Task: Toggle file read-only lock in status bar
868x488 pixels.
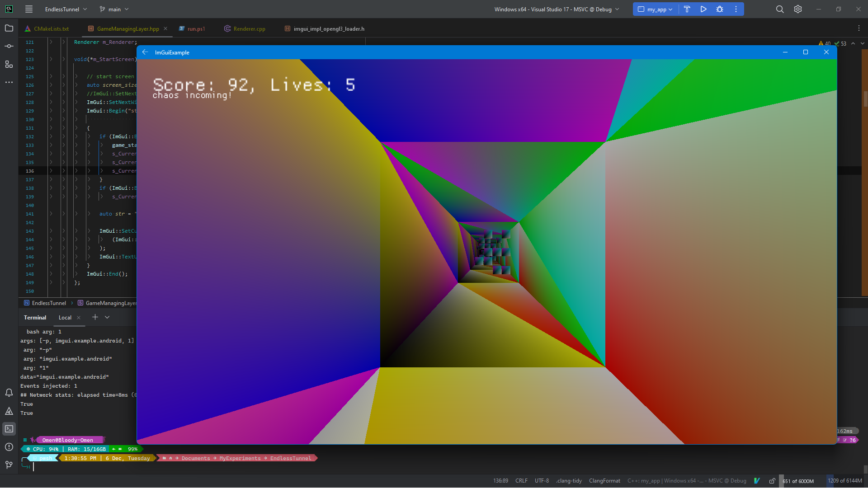Action: [772, 481]
